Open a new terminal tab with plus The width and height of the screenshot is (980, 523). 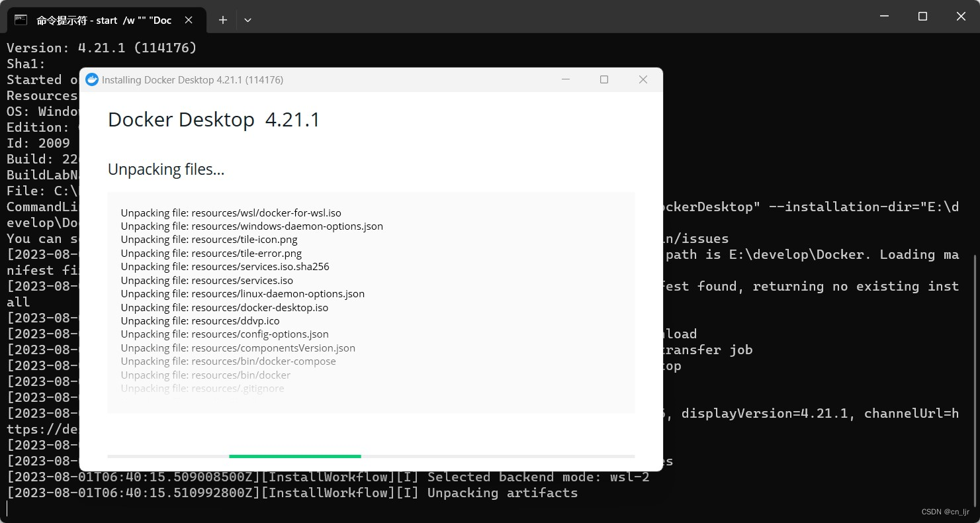coord(223,20)
